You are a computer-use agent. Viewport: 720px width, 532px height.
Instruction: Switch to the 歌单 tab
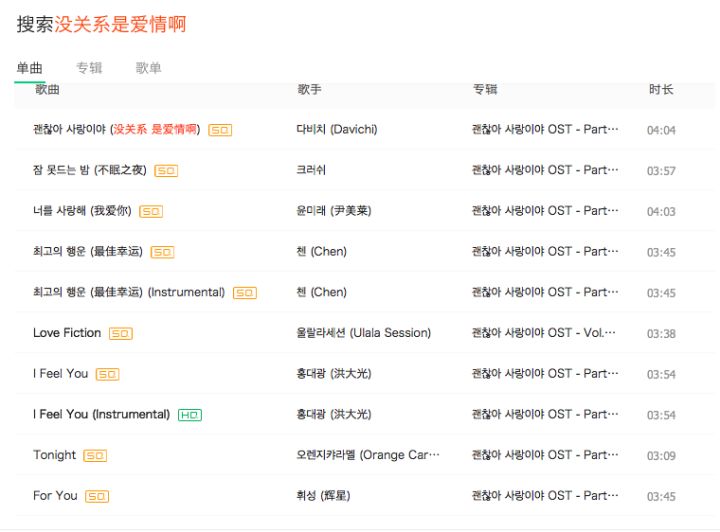point(148,68)
